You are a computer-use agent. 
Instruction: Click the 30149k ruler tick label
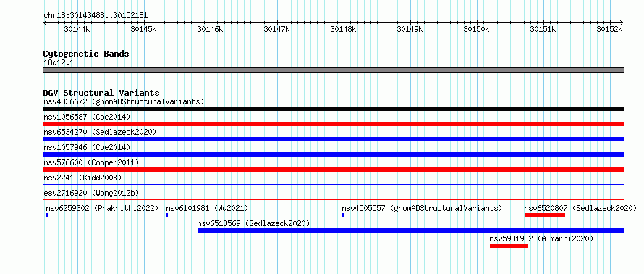(409, 29)
